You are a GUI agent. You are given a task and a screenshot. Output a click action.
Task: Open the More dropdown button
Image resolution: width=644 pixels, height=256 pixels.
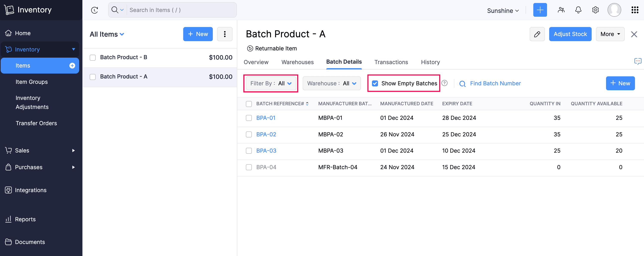[x=610, y=34]
